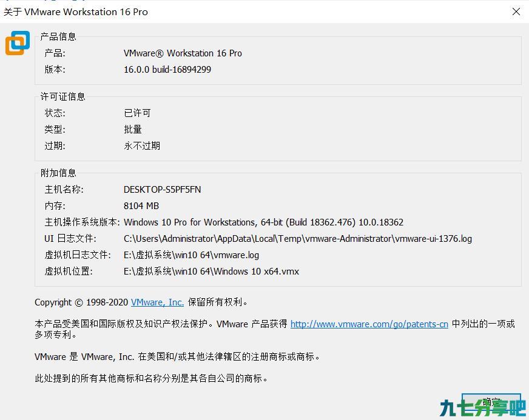The image size is (529, 420).
Task: Click the 版本 label
Action: click(55, 70)
